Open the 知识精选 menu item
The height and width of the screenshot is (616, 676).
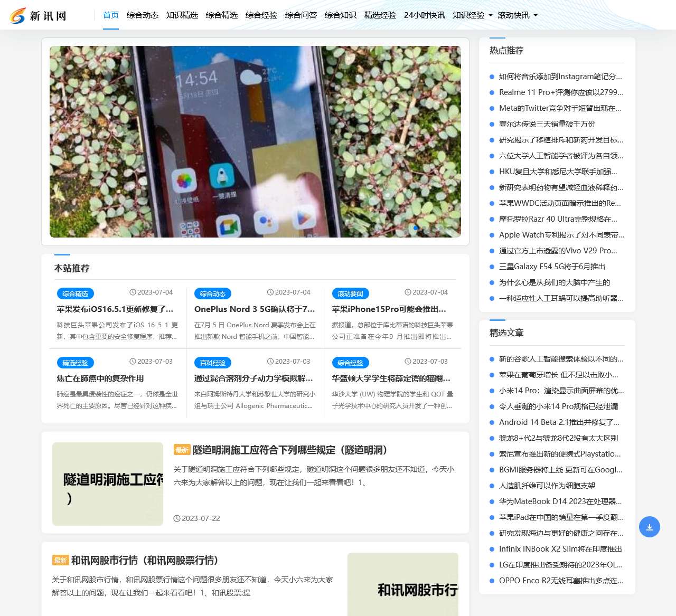pos(182,15)
